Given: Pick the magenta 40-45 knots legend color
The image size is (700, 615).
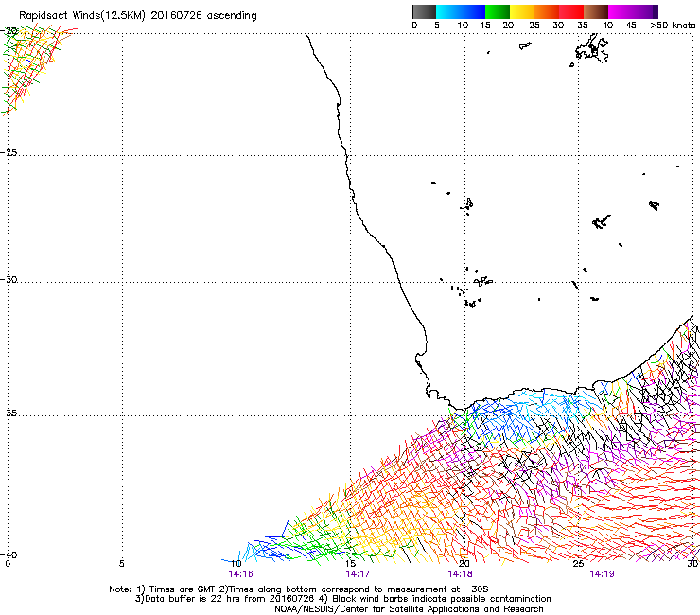Looking at the screenshot, I should 621,11.
